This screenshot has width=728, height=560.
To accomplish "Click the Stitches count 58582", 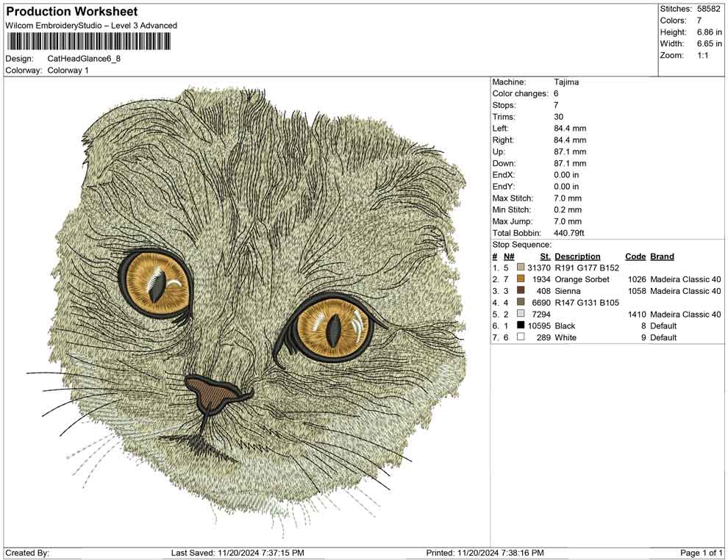I will click(710, 10).
